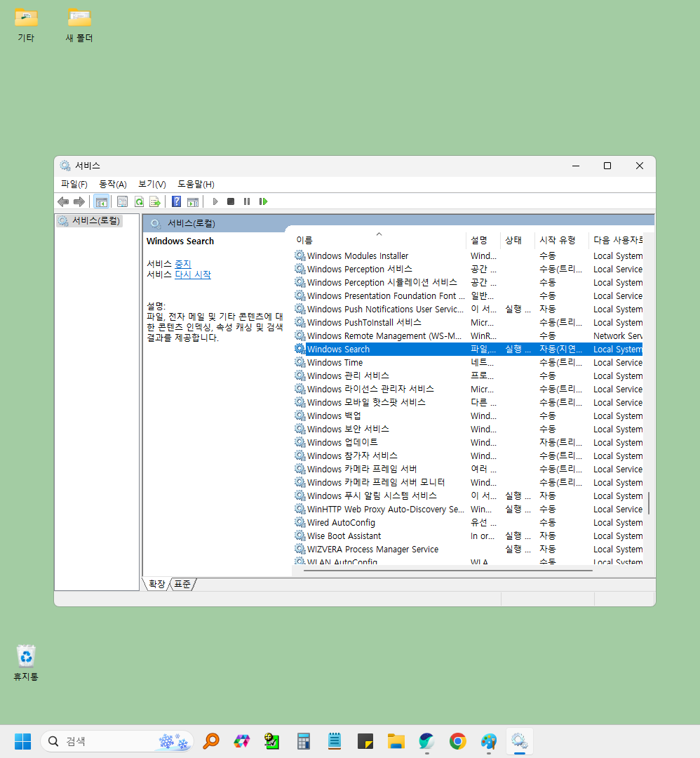700x758 pixels.
Task: Open the 파일(F) menu
Action: point(74,184)
